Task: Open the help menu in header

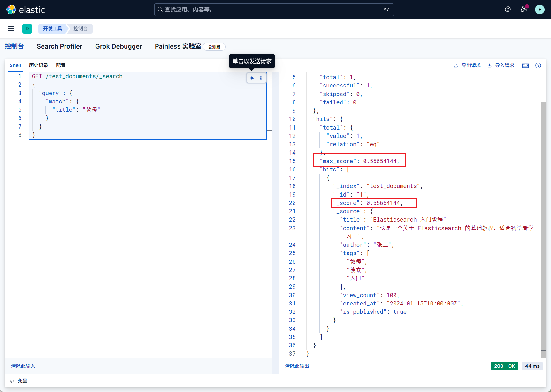Action: tap(508, 10)
